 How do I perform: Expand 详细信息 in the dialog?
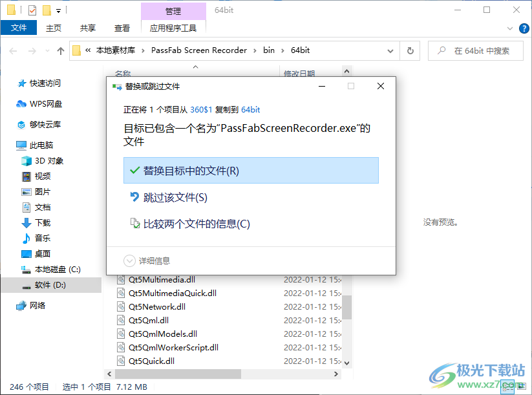(x=147, y=261)
